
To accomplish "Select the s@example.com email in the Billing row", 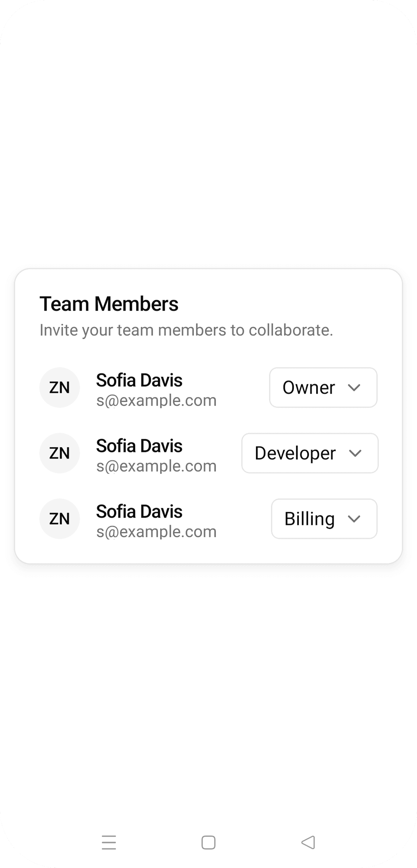I will 156,532.
